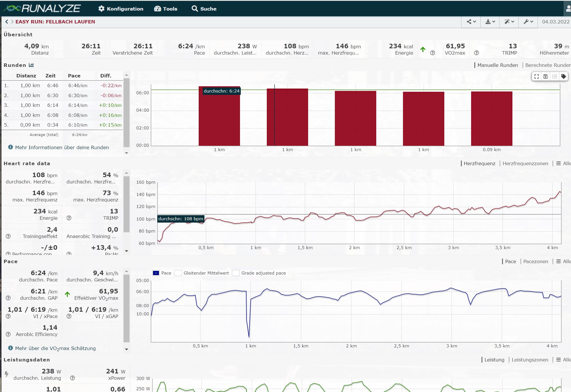This screenshot has height=392, width=571.
Task: Click the tag icon above laps chart
Action: pyautogui.click(x=563, y=76)
